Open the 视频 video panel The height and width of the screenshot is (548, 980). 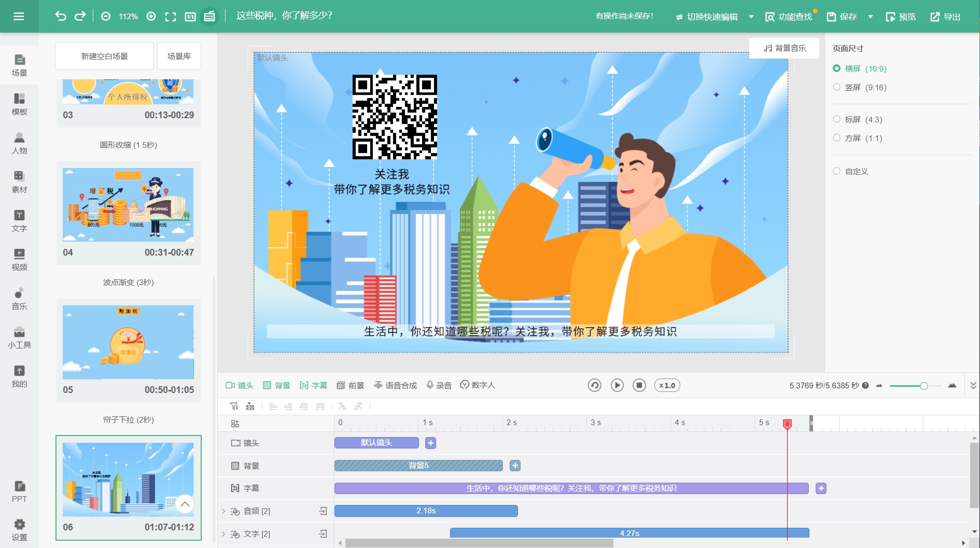(19, 260)
